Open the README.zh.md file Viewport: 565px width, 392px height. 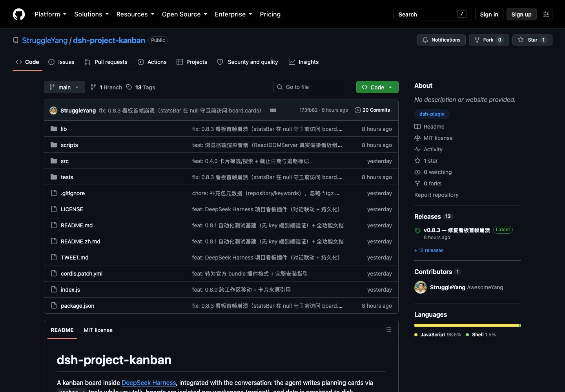point(80,241)
